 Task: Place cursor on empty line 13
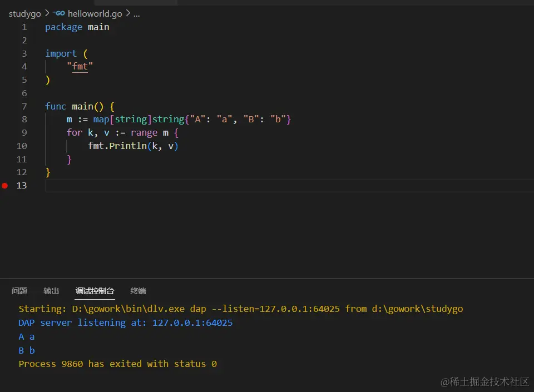pyautogui.click(x=289, y=186)
